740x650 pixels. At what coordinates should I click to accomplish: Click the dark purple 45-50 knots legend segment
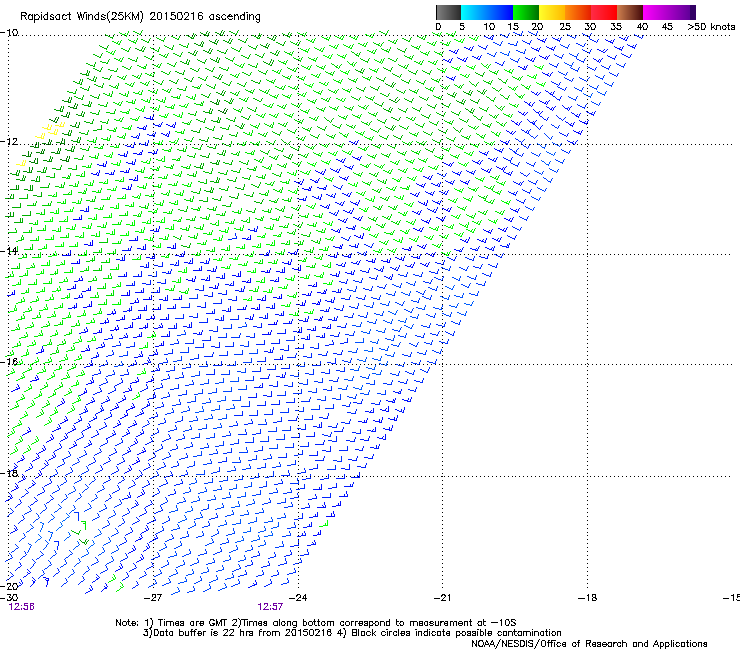[x=682, y=12]
